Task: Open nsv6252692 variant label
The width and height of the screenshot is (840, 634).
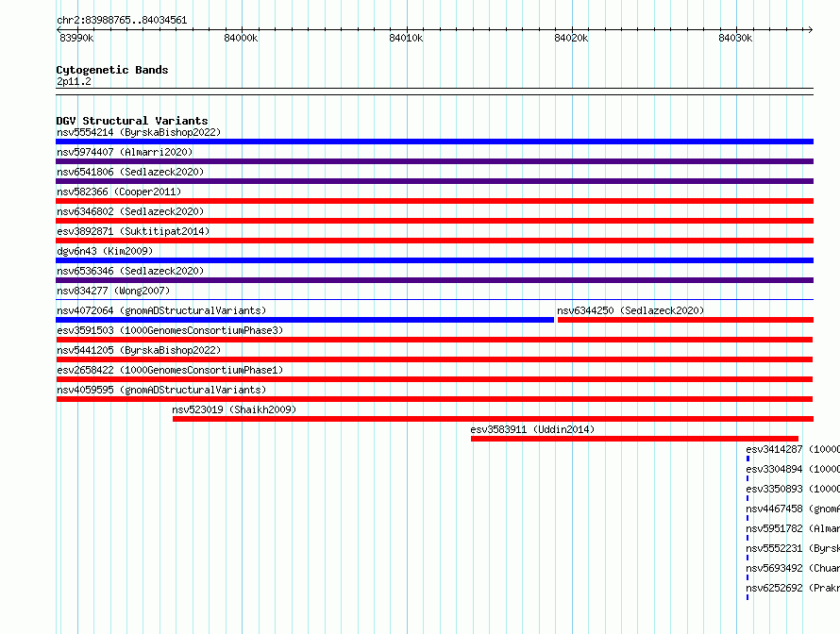Action: (793, 588)
